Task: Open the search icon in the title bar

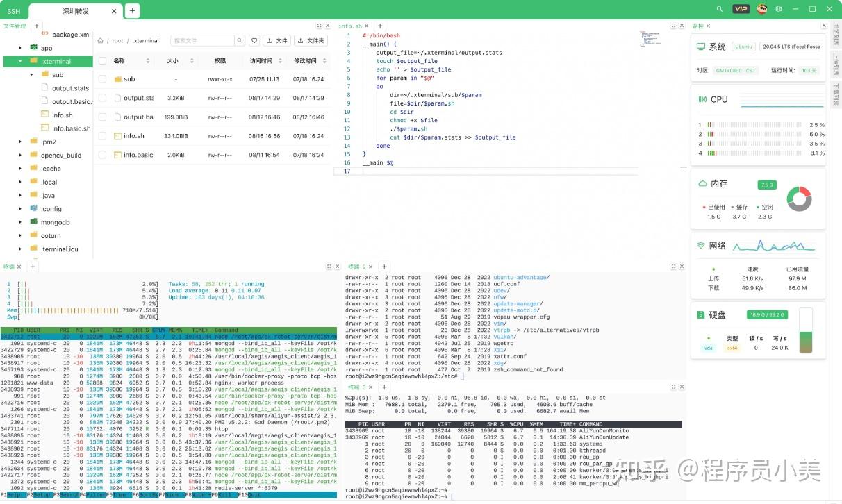Action: pos(720,9)
